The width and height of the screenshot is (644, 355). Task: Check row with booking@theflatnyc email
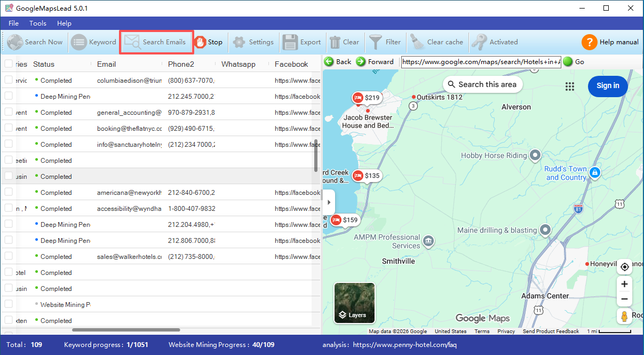[x=9, y=128]
